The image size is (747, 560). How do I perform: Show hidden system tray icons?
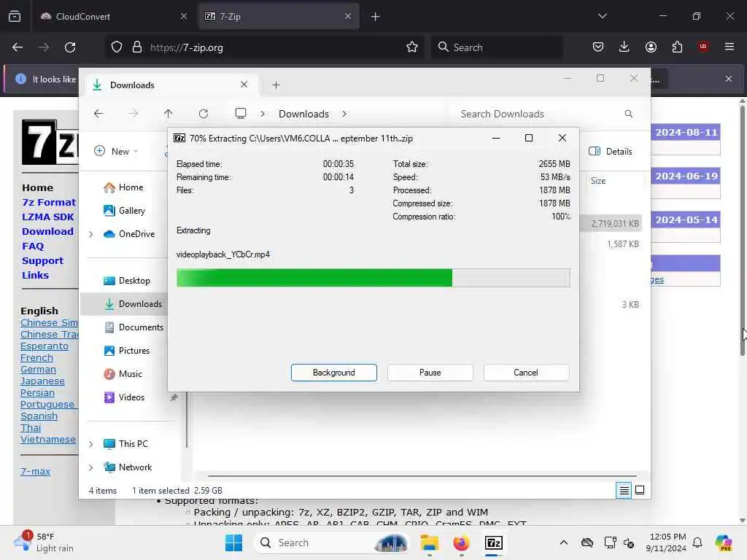[x=564, y=542]
